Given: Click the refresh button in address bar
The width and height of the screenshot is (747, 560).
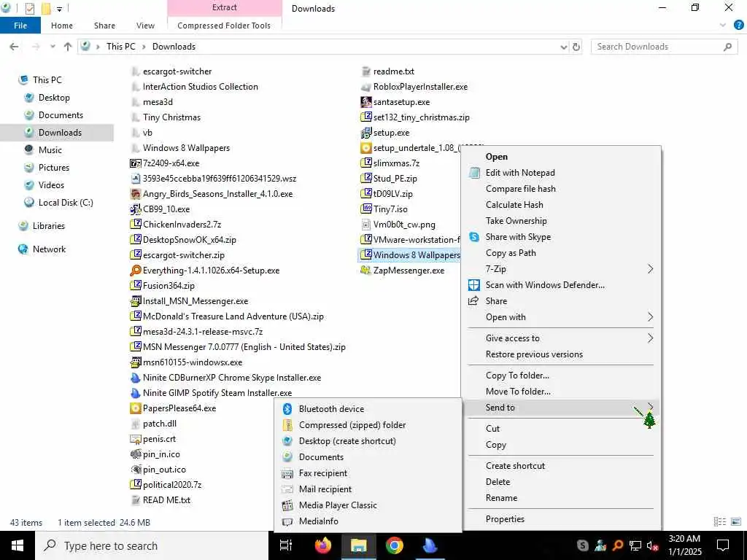Looking at the screenshot, I should 576,47.
